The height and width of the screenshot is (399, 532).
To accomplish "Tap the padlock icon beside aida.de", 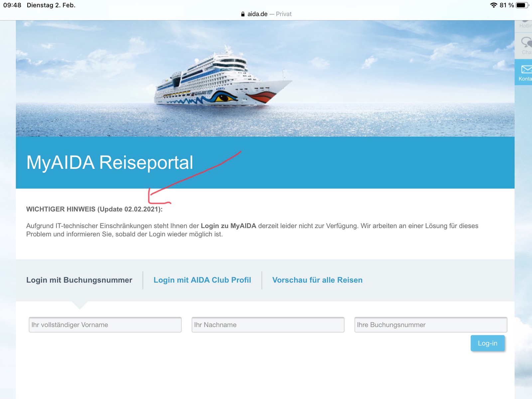I will coord(243,14).
